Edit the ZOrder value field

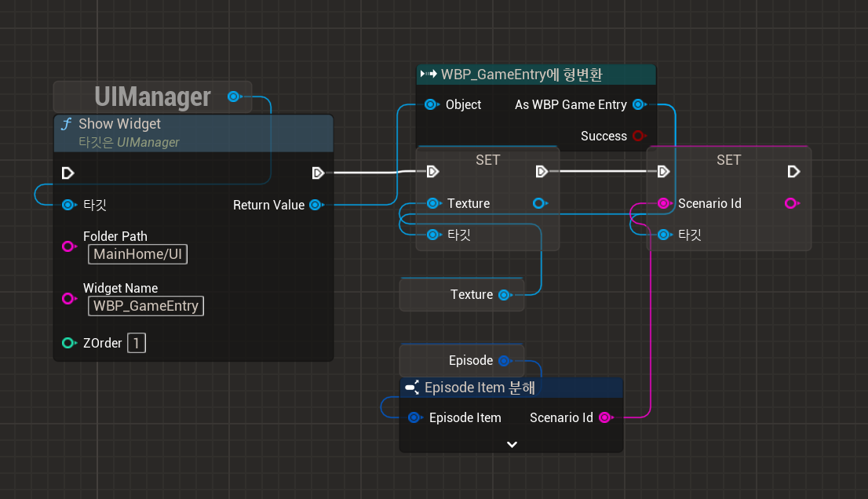[x=137, y=343]
